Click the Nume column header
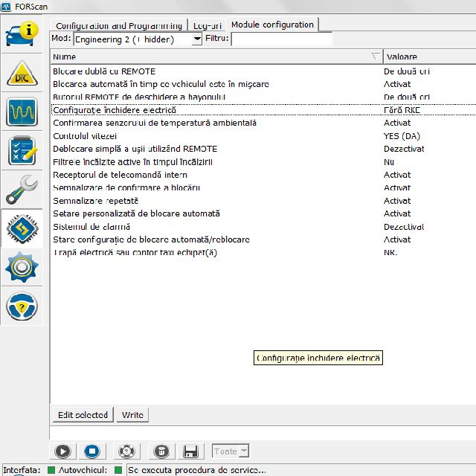The width and height of the screenshot is (476, 476). tap(216, 57)
